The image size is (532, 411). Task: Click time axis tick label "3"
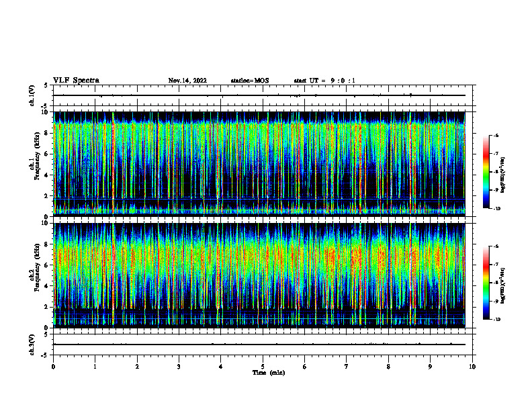(x=179, y=367)
